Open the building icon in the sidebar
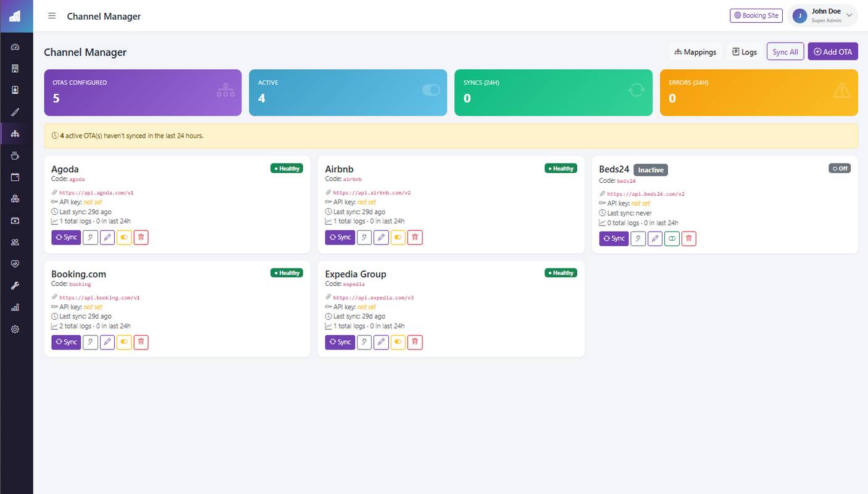This screenshot has height=494, width=868. coord(15,69)
